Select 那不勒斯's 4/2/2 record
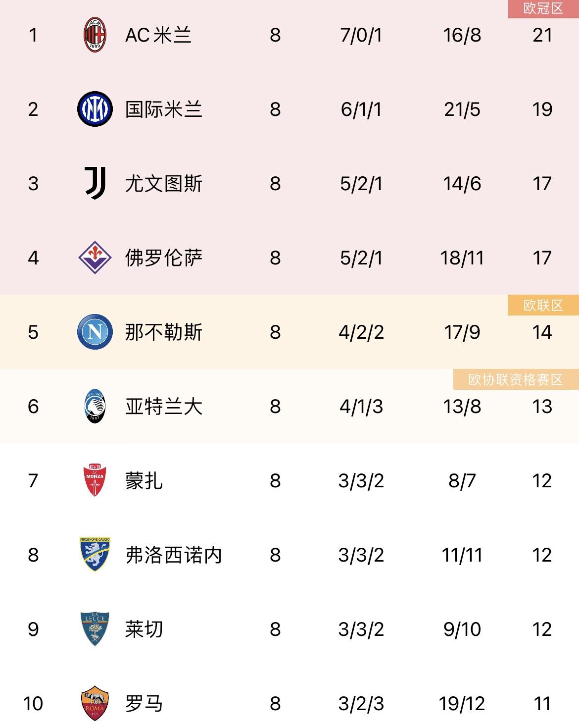 coord(361,332)
